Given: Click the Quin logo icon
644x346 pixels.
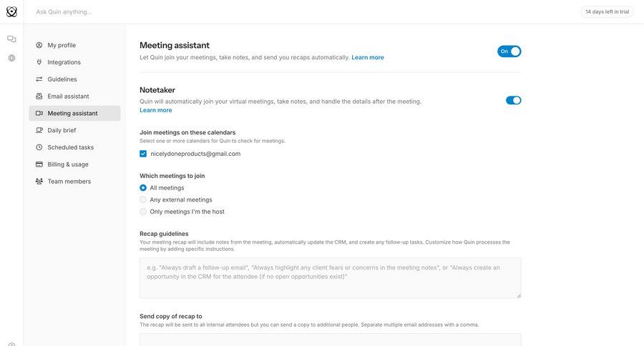Looking at the screenshot, I should [x=11, y=11].
